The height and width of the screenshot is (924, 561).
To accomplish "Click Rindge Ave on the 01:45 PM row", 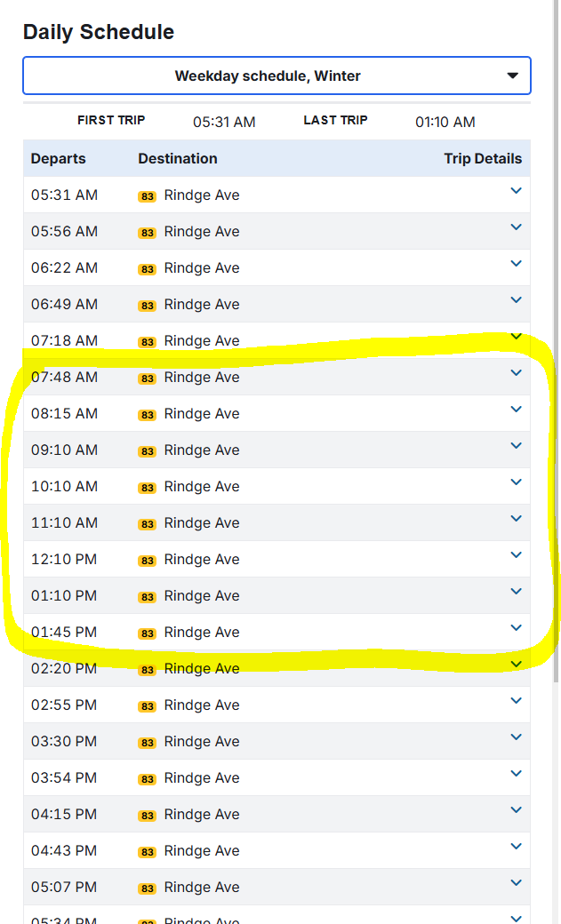I will point(202,632).
